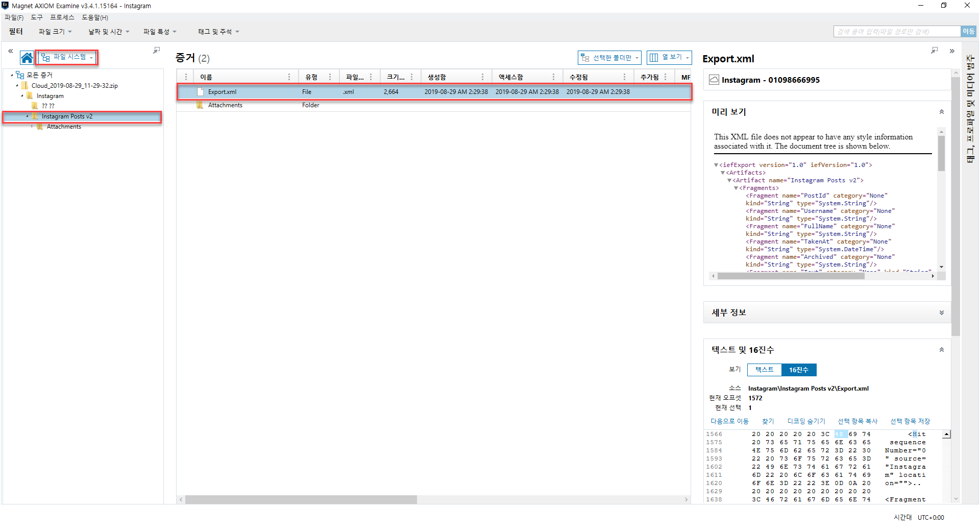Switch hex viewer to 16진수 mode
This screenshot has width=980, height=531.
(x=799, y=370)
